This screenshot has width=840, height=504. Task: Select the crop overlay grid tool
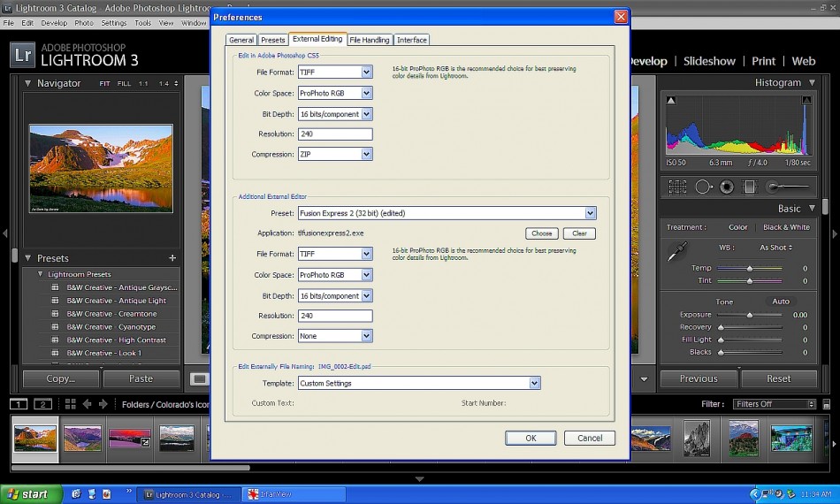point(677,187)
